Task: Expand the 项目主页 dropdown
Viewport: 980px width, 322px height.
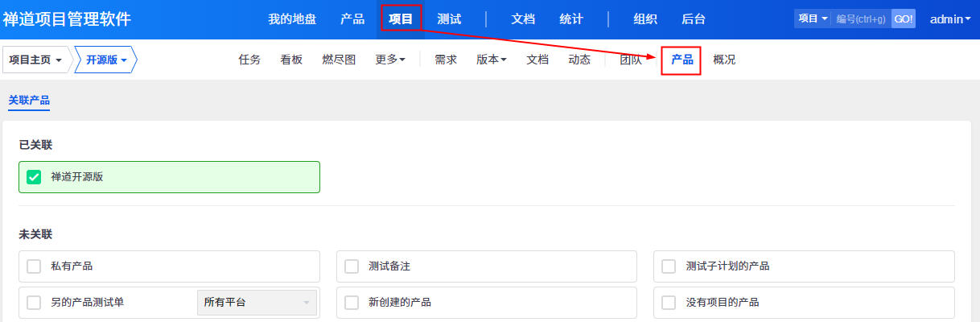Action: click(36, 60)
